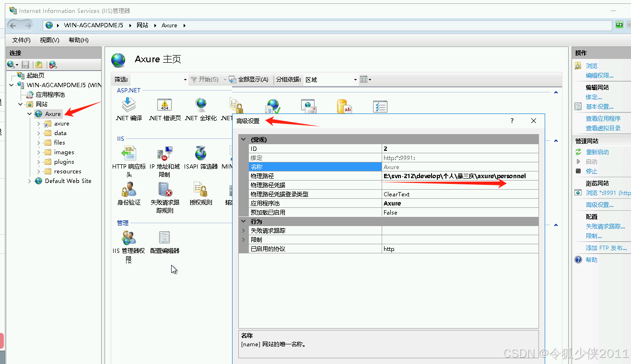Screen dimensions: 631x364
Task: Open the .NET 编译 feature icon
Action: 129,105
